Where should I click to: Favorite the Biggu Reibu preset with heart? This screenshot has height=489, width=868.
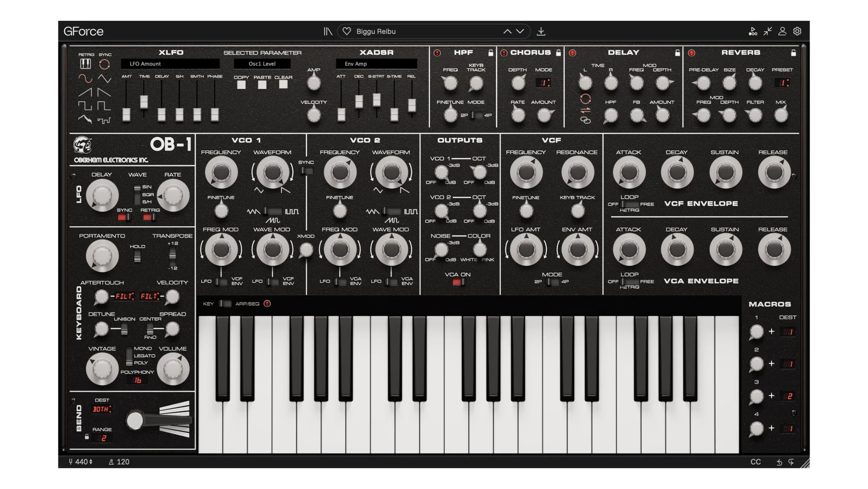[x=347, y=31]
